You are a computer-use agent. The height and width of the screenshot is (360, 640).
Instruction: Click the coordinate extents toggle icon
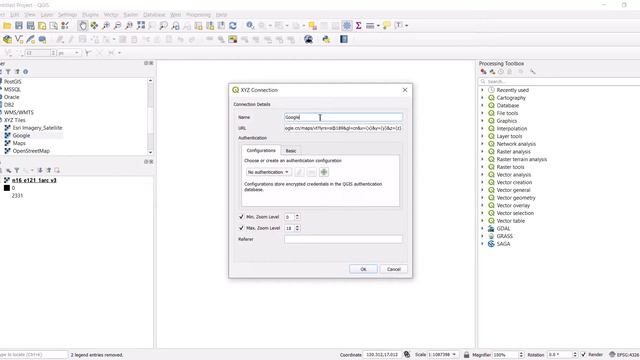click(x=407, y=354)
